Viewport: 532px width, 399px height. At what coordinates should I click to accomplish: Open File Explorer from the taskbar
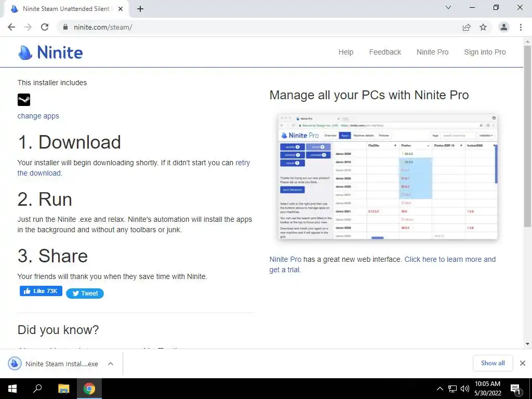(x=63, y=389)
